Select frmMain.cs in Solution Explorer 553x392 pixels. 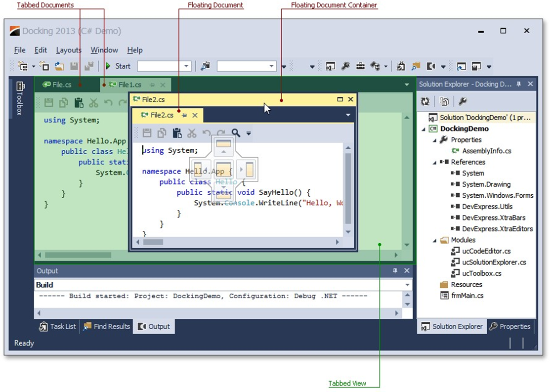467,296
